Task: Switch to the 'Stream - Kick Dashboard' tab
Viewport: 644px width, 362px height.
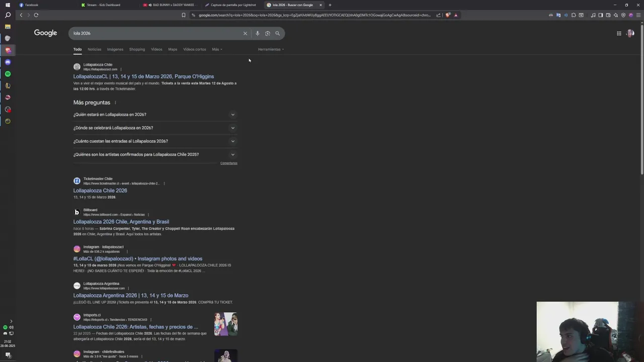Action: 108,5
